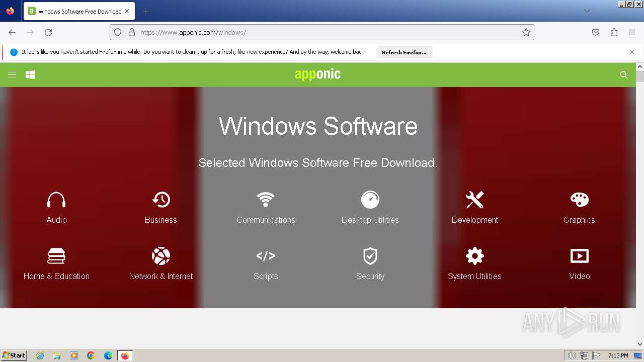
Task: Open the site hamburger menu
Action: coord(12,75)
